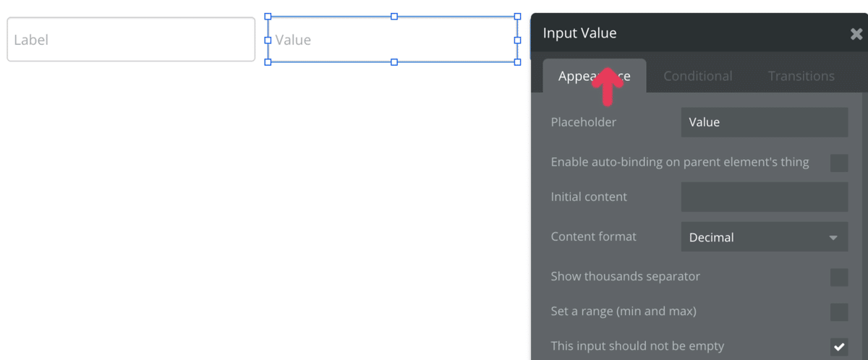Open the Transitions tab
This screenshot has height=360, width=868.
click(801, 76)
